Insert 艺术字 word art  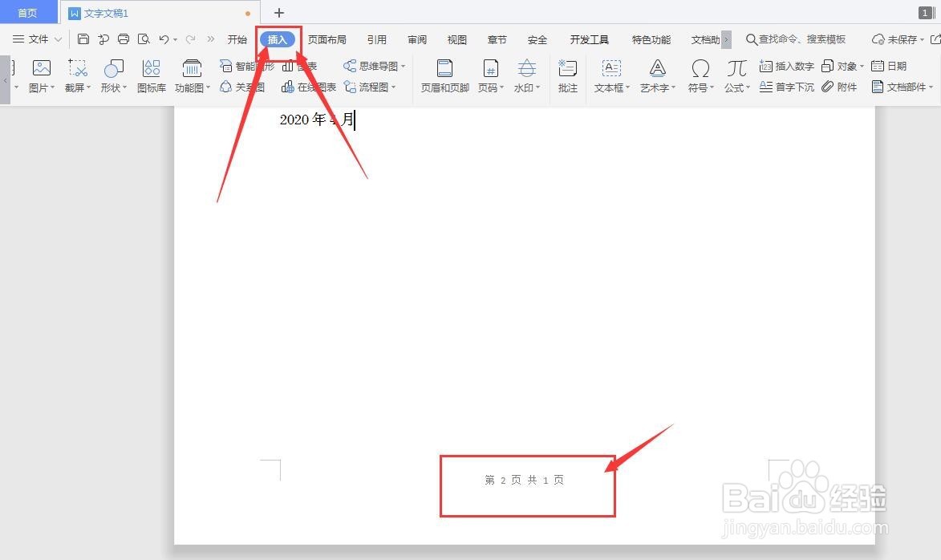pyautogui.click(x=657, y=68)
